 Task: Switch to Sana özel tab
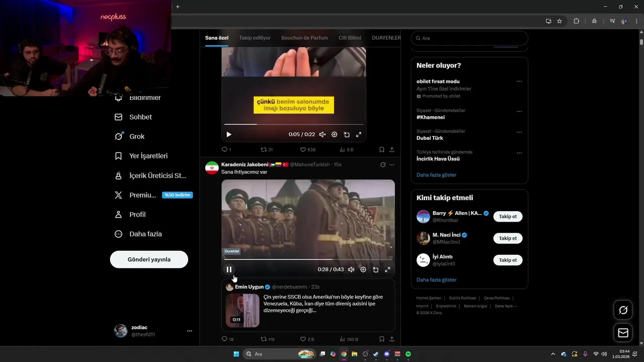(x=217, y=38)
